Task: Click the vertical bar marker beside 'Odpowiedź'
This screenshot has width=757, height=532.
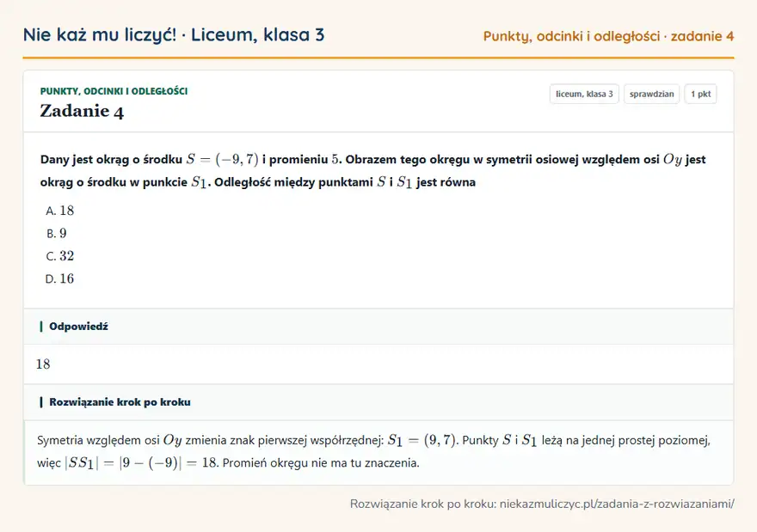Action: pos(41,327)
